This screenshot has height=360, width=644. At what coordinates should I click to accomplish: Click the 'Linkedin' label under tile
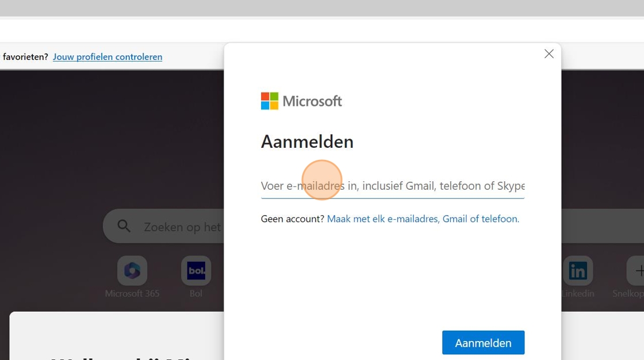[577, 293]
